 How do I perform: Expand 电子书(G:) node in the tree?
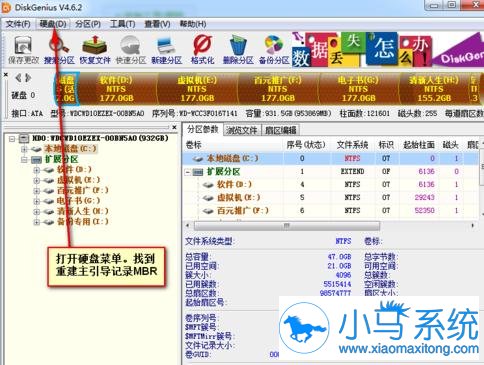pyautogui.click(x=36, y=201)
